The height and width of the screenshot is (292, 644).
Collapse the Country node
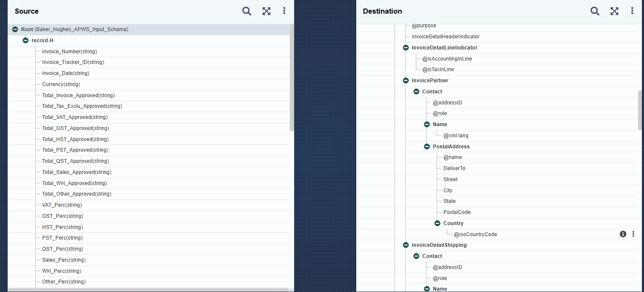coord(438,223)
